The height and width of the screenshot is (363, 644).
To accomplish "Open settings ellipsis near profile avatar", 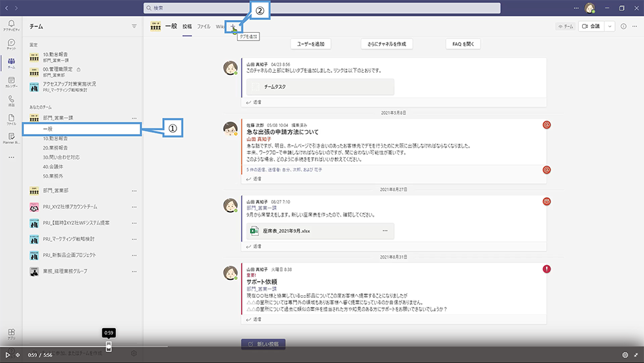I will pos(576,8).
